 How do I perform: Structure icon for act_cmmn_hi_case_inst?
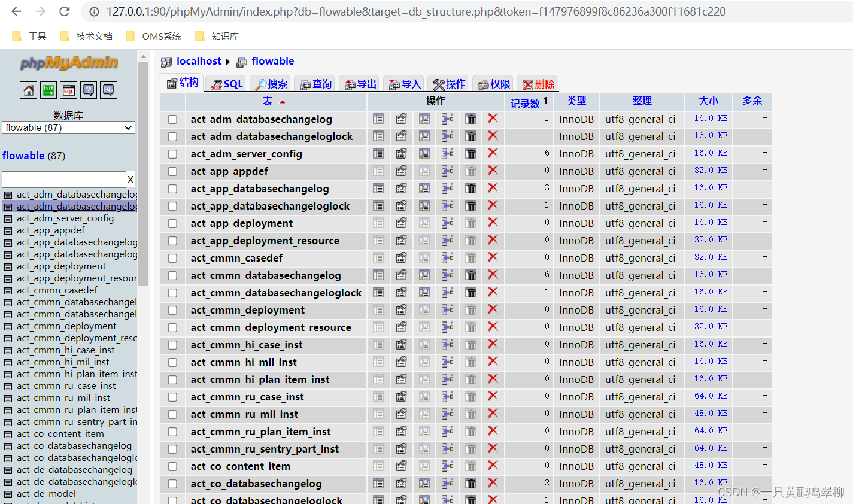pos(401,345)
